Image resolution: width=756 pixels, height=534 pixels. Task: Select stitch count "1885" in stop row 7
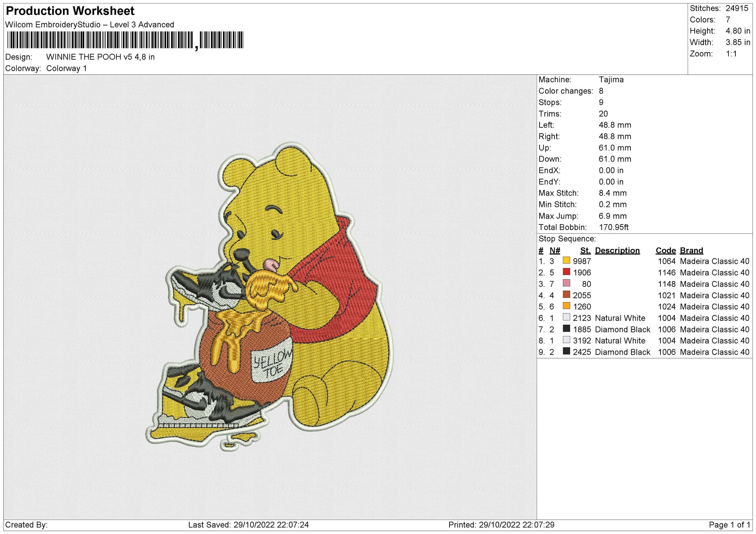pos(582,329)
